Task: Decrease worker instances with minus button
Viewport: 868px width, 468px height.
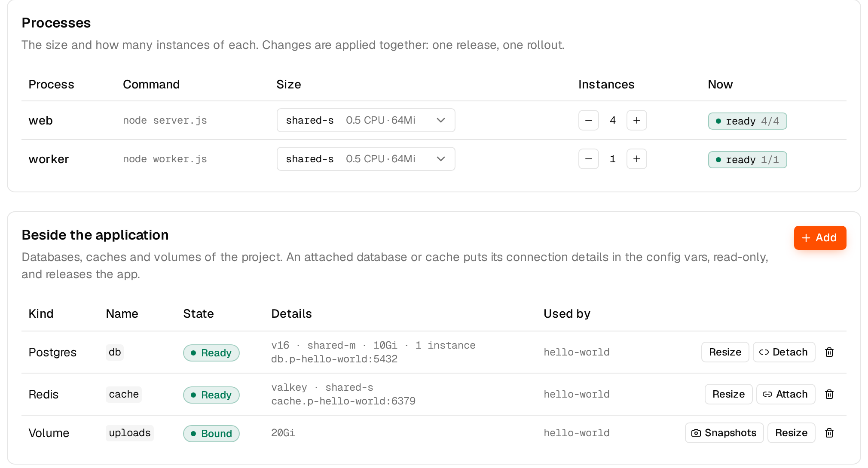Action: click(x=589, y=159)
